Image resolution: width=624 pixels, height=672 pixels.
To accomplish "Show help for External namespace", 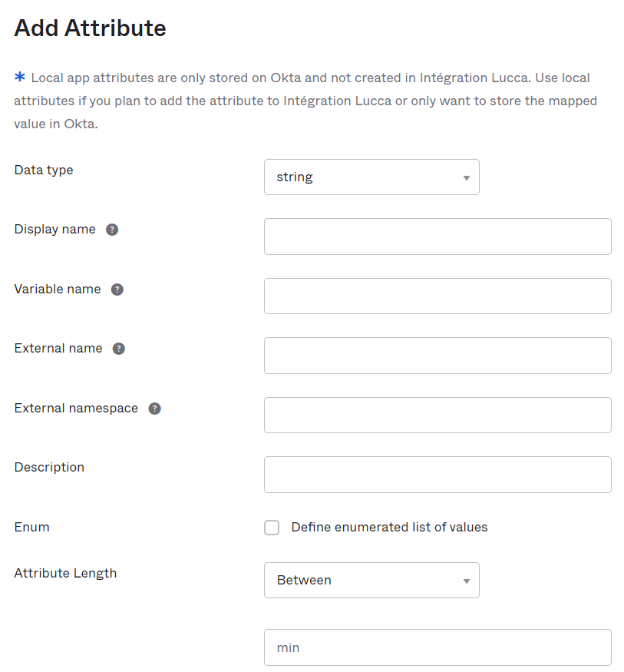I will 154,409.
